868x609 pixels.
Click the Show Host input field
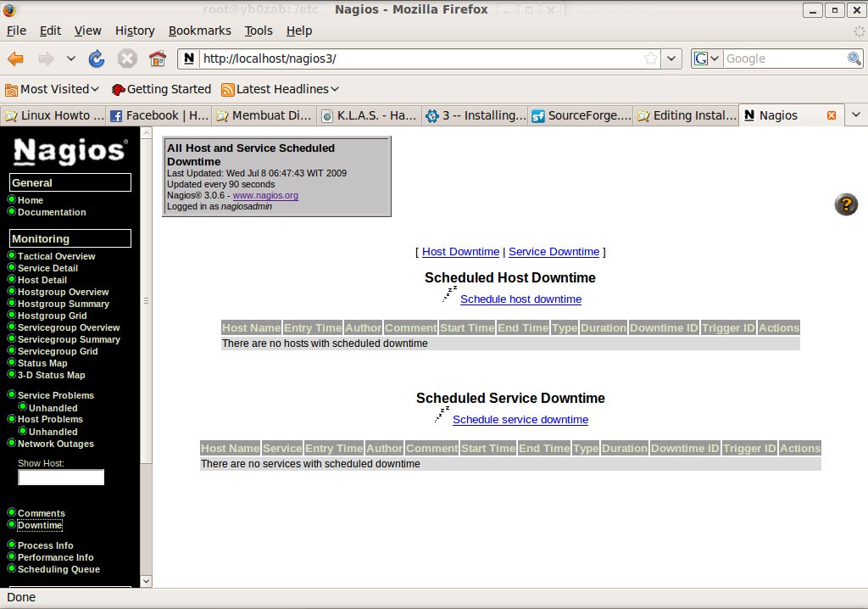(61, 478)
